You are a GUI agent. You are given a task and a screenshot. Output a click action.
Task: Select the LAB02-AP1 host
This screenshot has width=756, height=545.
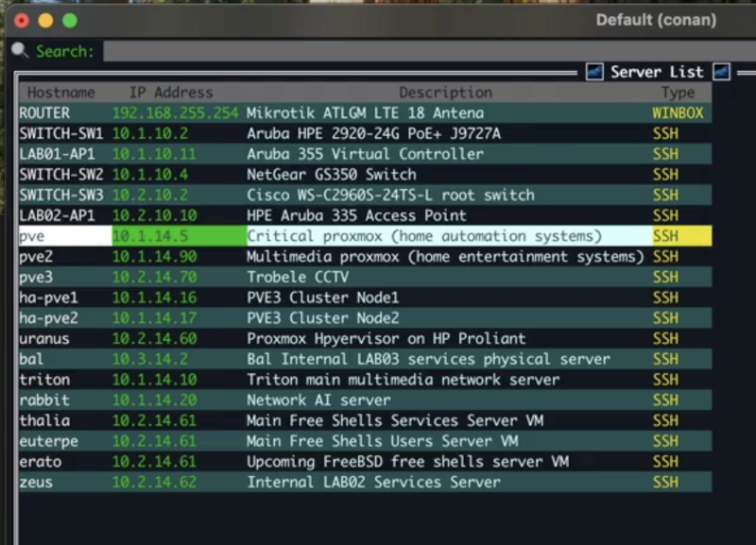point(57,215)
